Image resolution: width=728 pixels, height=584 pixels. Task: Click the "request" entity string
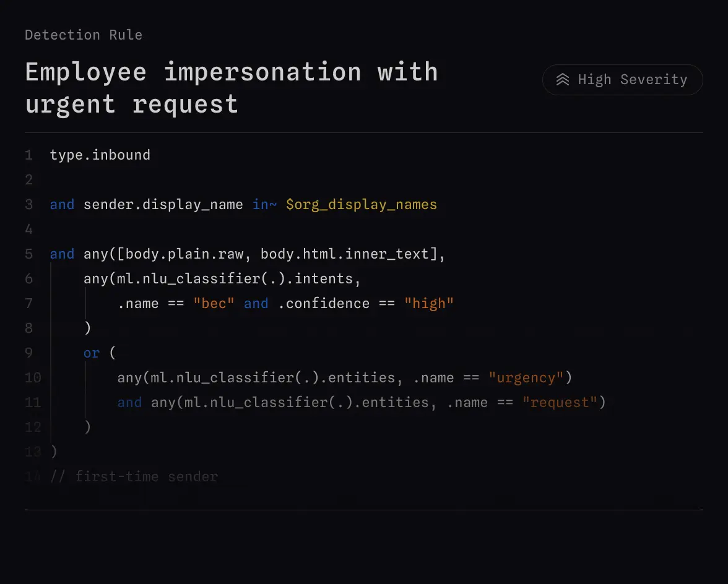tap(560, 402)
